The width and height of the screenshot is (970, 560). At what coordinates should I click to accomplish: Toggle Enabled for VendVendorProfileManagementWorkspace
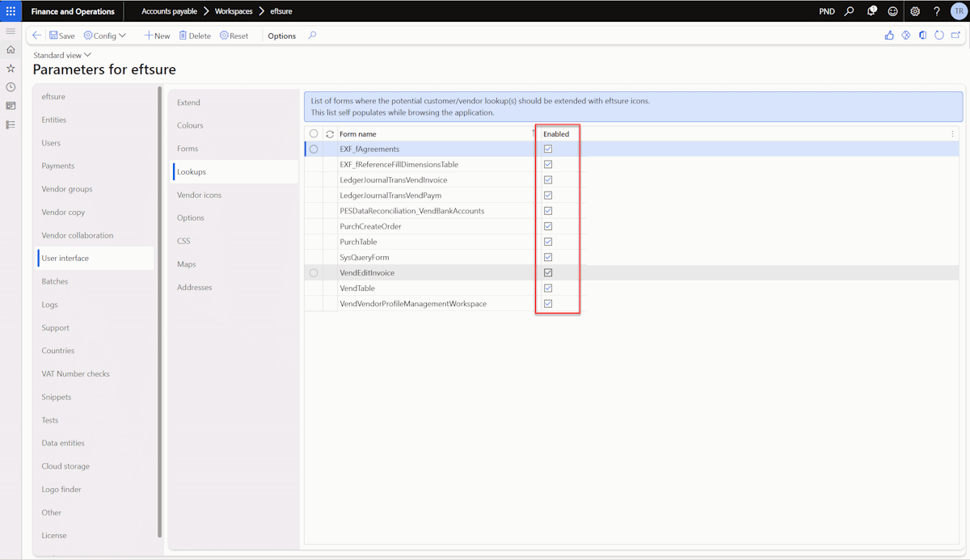point(548,304)
